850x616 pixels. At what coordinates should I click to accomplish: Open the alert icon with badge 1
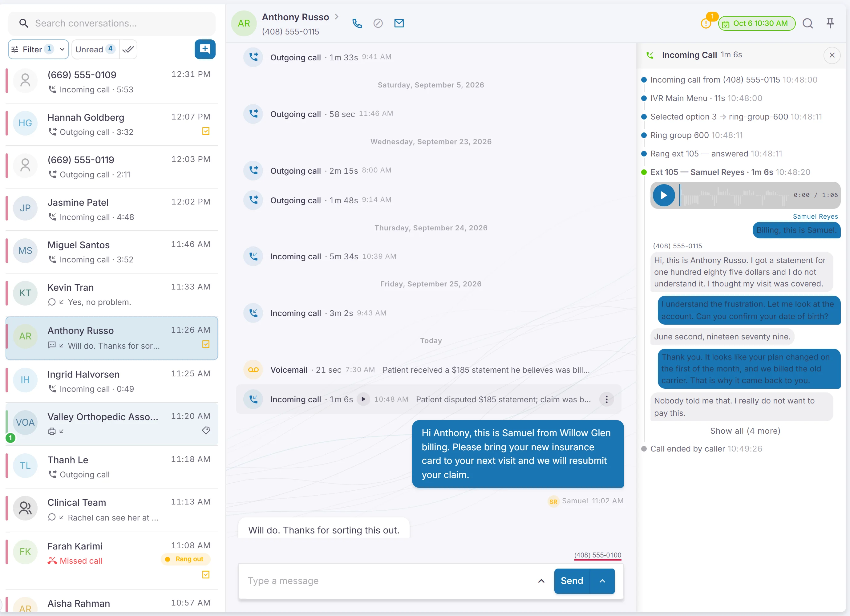click(706, 23)
